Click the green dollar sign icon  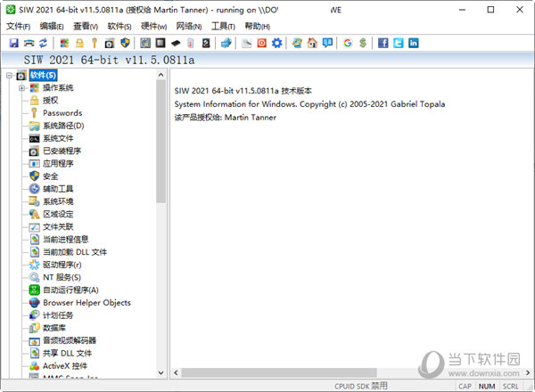pyautogui.click(x=363, y=43)
